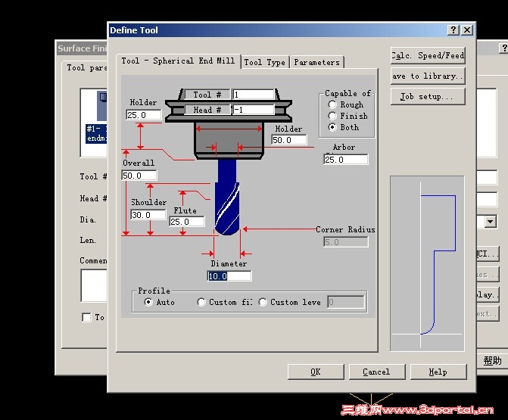This screenshot has width=508, height=420.
Task: Choose the Custom level profile option
Action: [263, 302]
